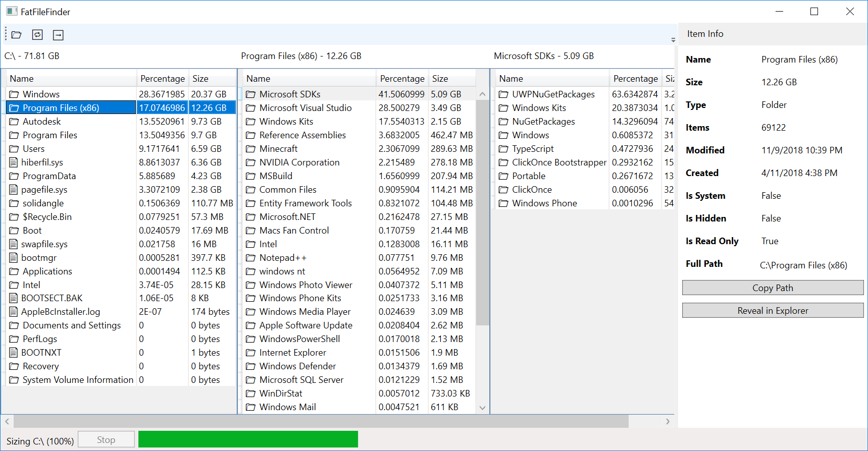The width and height of the screenshot is (868, 451).
Task: Select the Windows Defender row
Action: (x=360, y=366)
